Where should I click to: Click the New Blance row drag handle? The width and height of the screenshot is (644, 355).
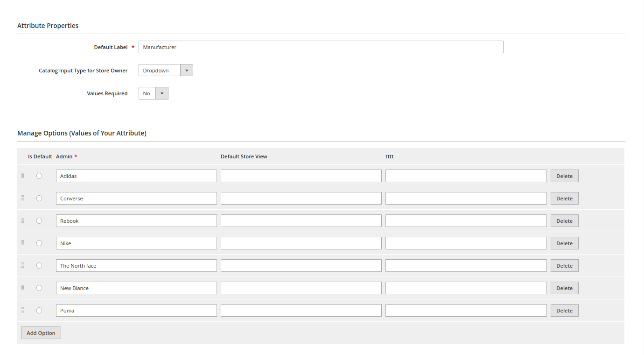click(22, 288)
